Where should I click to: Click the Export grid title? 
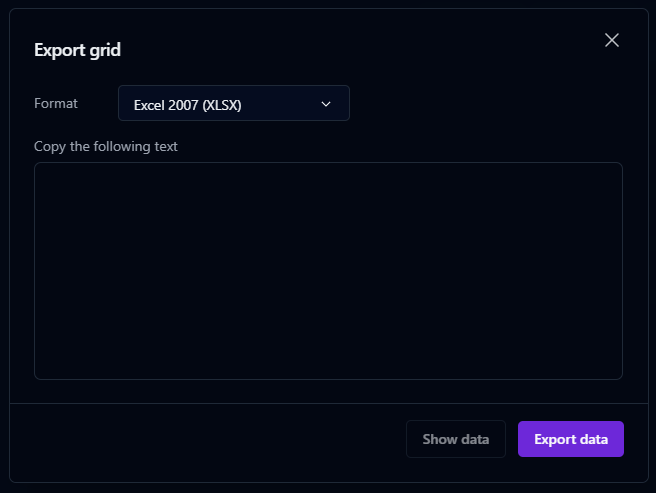(x=77, y=50)
